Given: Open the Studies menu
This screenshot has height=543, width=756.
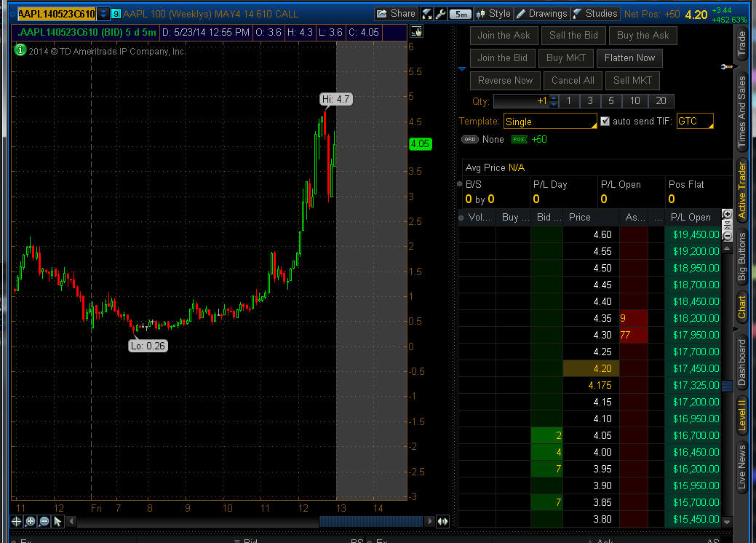Looking at the screenshot, I should 595,14.
